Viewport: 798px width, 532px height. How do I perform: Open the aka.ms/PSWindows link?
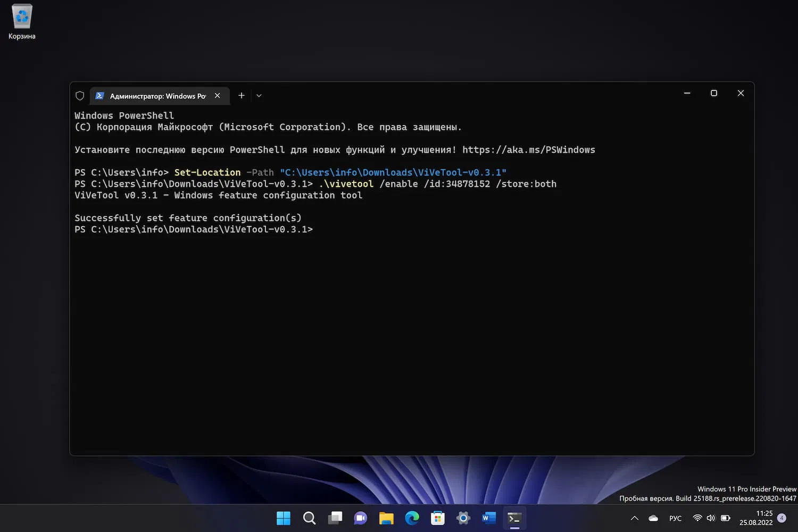point(529,150)
